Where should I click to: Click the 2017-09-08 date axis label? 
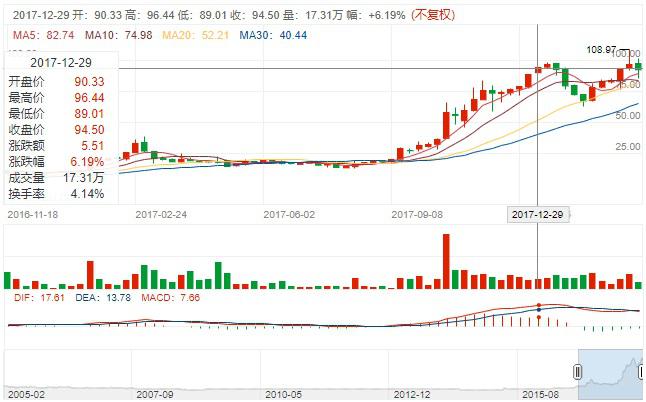417,214
